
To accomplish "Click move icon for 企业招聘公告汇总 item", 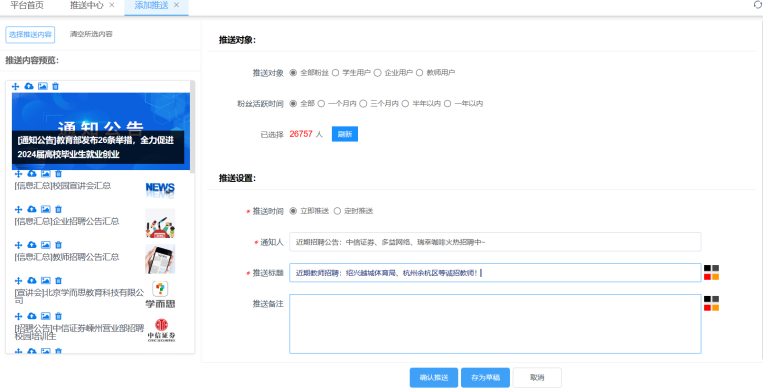I will pos(18,209).
